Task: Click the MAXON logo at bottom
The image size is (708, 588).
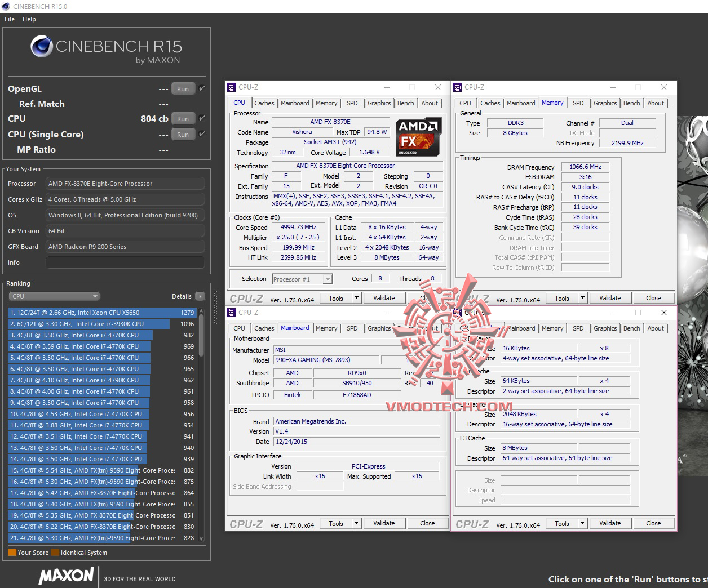Action: 66,576
